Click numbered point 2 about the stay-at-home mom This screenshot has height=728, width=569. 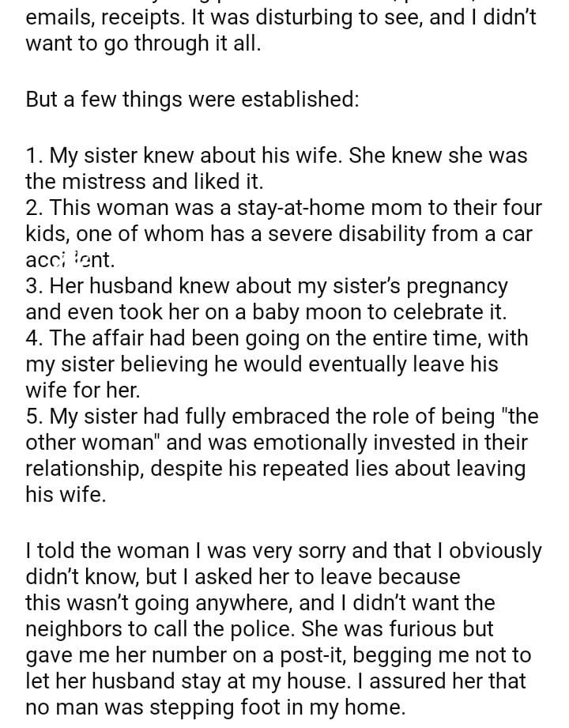pyautogui.click(x=284, y=233)
